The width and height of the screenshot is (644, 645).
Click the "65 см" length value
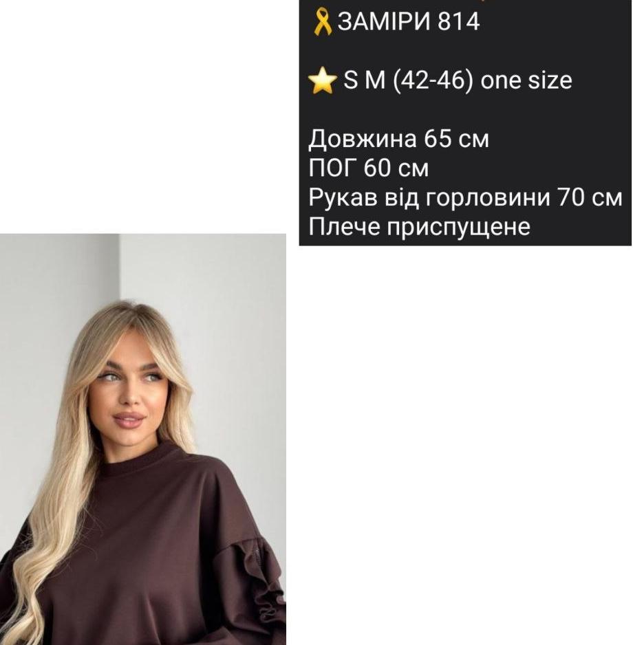(456, 139)
